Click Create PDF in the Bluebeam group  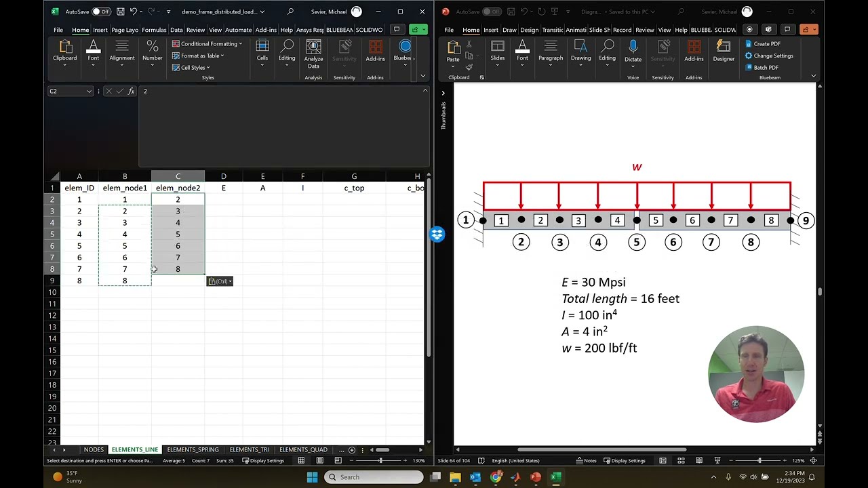point(762,44)
